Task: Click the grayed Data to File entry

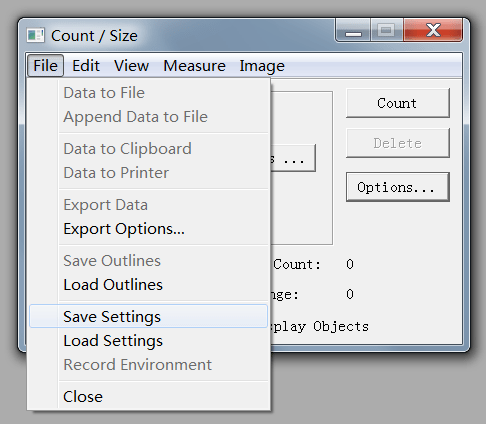Action: click(x=148, y=93)
